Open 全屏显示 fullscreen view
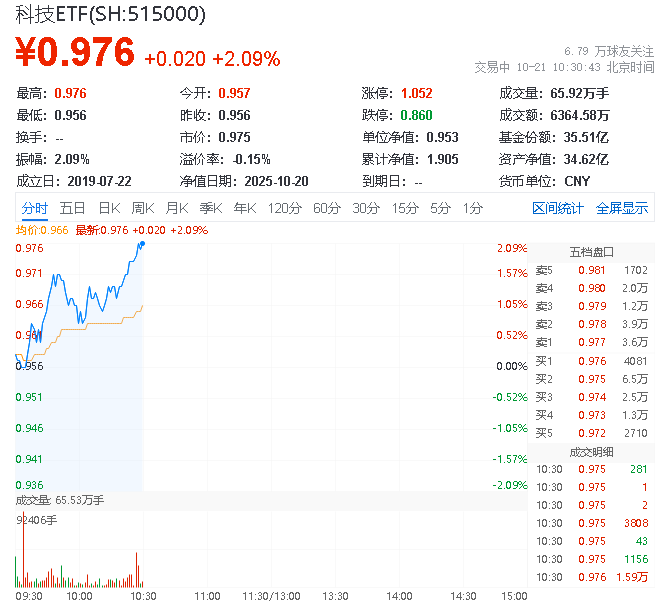Image resolution: width=660 pixels, height=615 pixels. pos(622,208)
